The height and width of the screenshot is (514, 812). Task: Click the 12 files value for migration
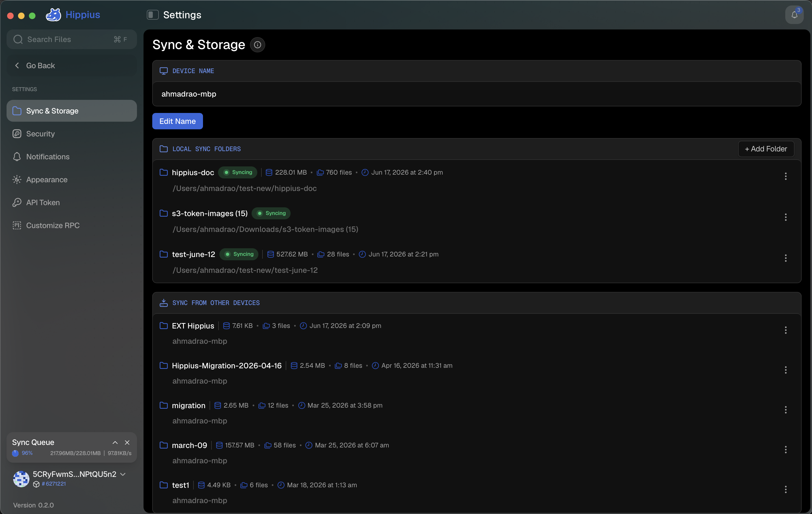tap(278, 405)
